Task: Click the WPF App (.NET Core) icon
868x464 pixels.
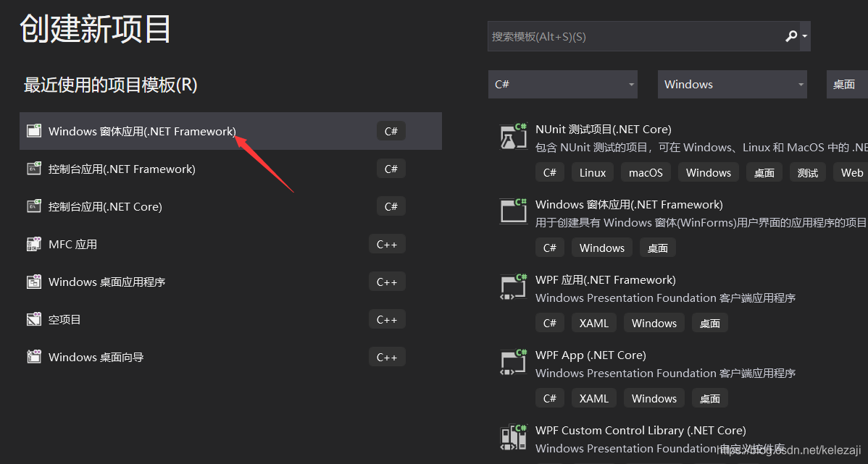Action: point(513,362)
